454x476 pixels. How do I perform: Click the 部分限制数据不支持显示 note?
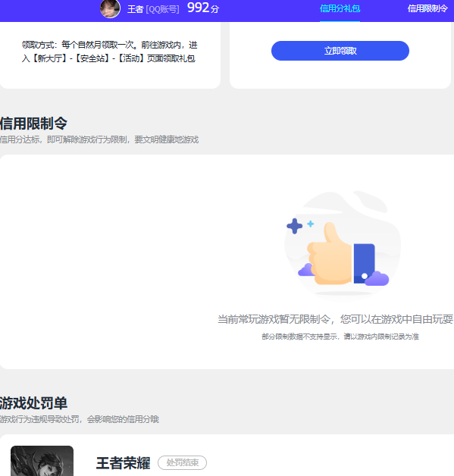click(340, 337)
